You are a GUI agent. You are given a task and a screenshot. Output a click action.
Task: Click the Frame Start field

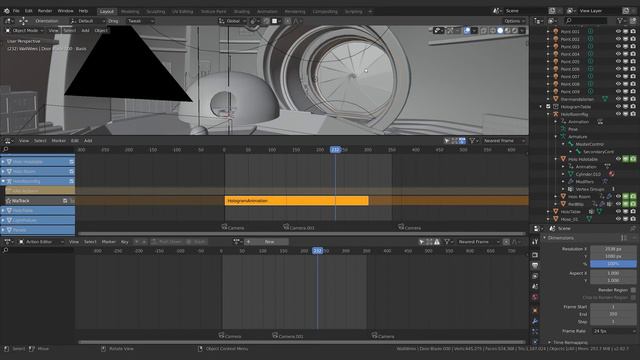tap(613, 307)
